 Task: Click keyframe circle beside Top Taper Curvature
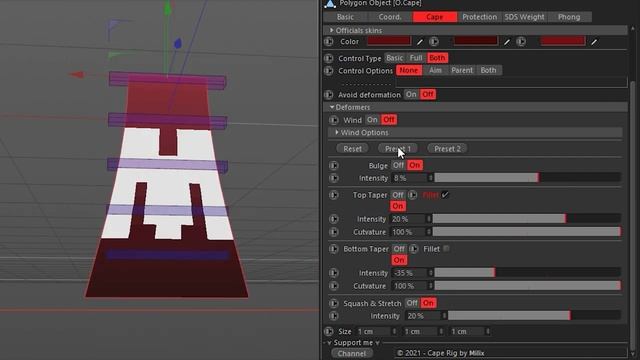pyautogui.click(x=334, y=232)
